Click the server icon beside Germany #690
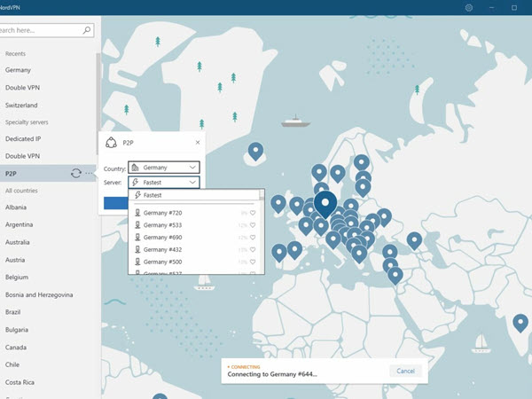The width and height of the screenshot is (532, 399). [x=137, y=237]
